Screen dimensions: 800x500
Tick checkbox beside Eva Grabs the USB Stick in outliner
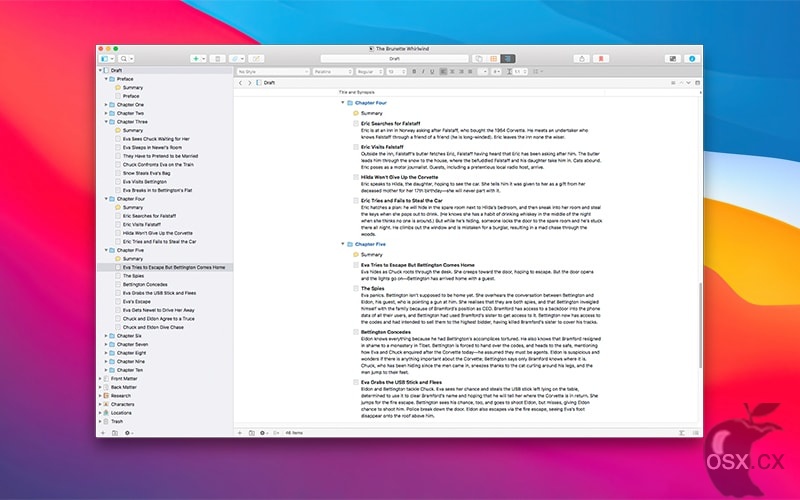click(356, 382)
